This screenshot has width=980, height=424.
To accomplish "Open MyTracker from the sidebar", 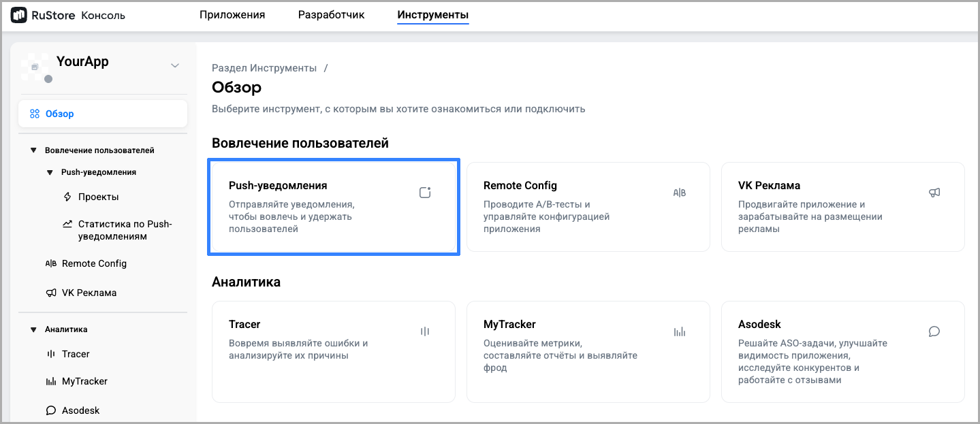I will tap(84, 381).
